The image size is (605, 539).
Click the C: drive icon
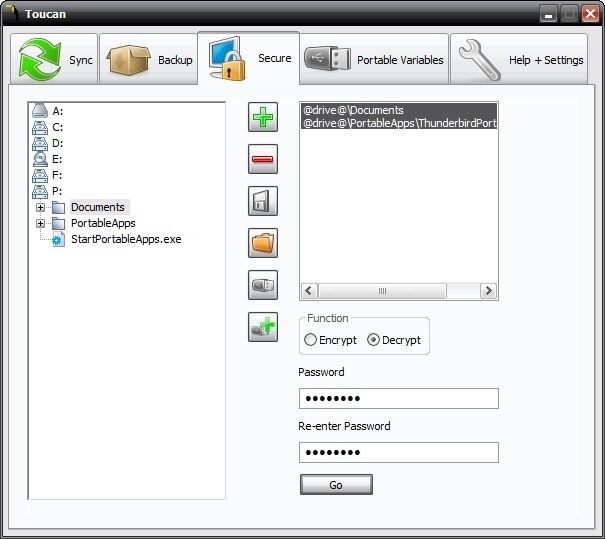pyautogui.click(x=40, y=127)
